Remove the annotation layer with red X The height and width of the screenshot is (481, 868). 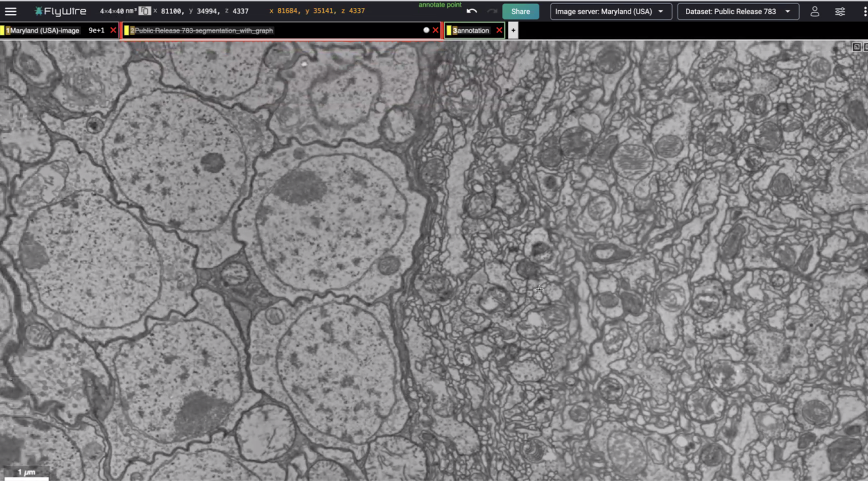(x=499, y=30)
